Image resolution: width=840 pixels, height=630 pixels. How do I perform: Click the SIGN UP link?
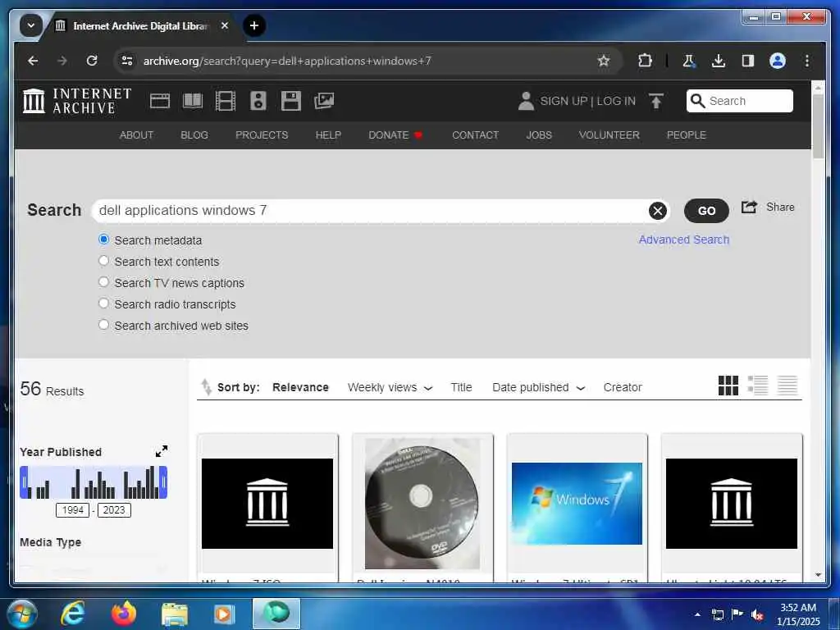click(564, 101)
